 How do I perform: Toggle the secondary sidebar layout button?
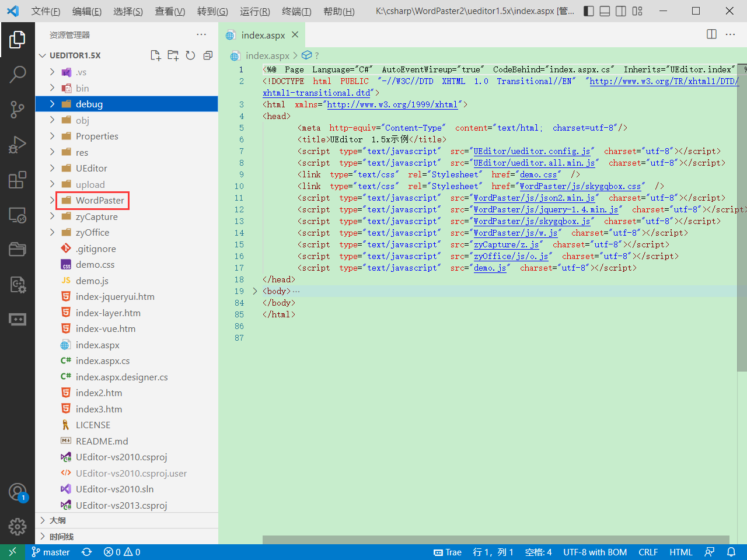tap(621, 11)
